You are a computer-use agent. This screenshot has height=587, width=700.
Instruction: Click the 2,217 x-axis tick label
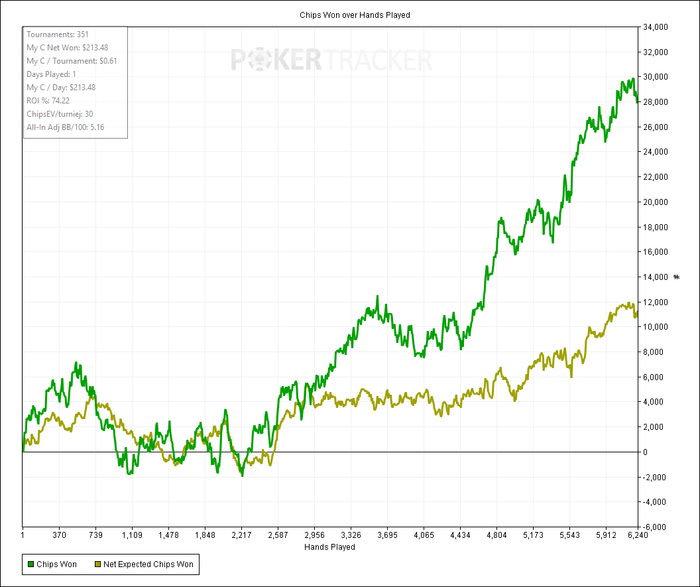click(x=242, y=535)
